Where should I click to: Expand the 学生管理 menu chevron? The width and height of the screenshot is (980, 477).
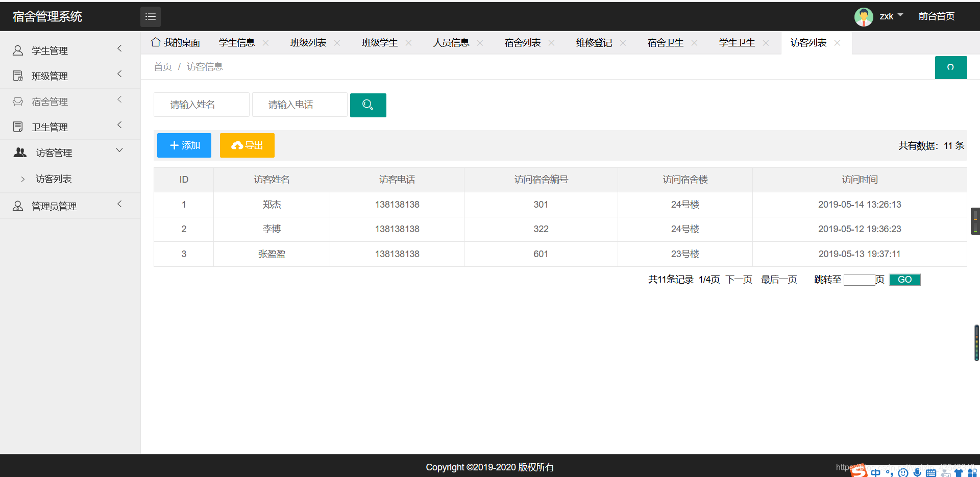tap(120, 48)
